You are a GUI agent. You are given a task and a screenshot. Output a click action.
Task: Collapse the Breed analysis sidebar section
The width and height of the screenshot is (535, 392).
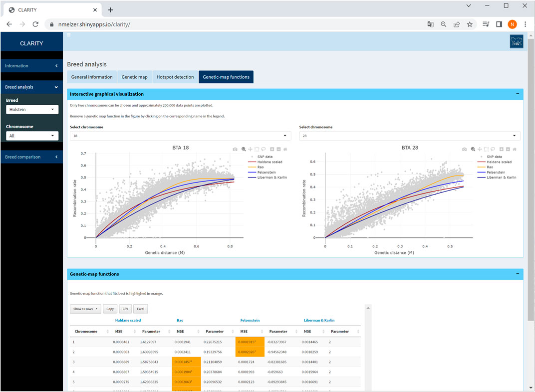(x=31, y=87)
